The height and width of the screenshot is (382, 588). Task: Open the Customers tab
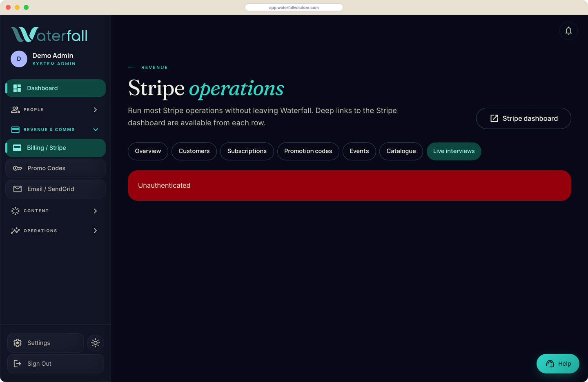pos(194,151)
